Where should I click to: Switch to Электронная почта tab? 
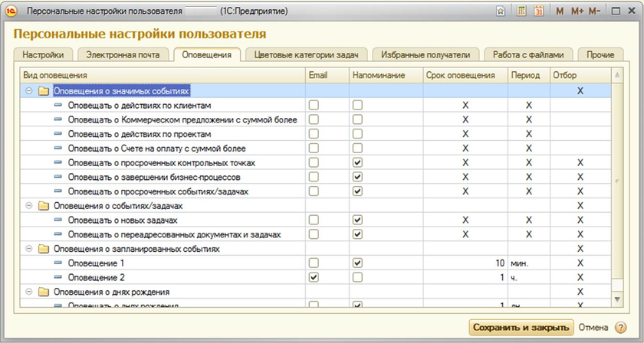123,55
